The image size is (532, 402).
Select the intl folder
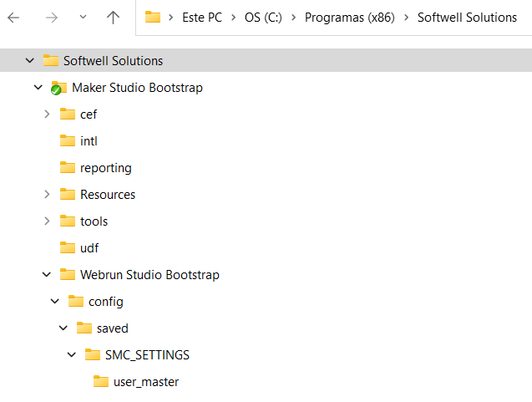[89, 140]
